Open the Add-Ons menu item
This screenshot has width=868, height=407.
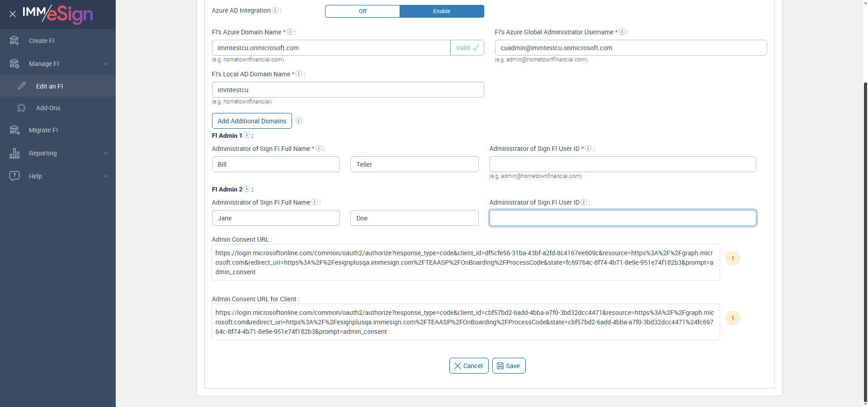tap(48, 108)
